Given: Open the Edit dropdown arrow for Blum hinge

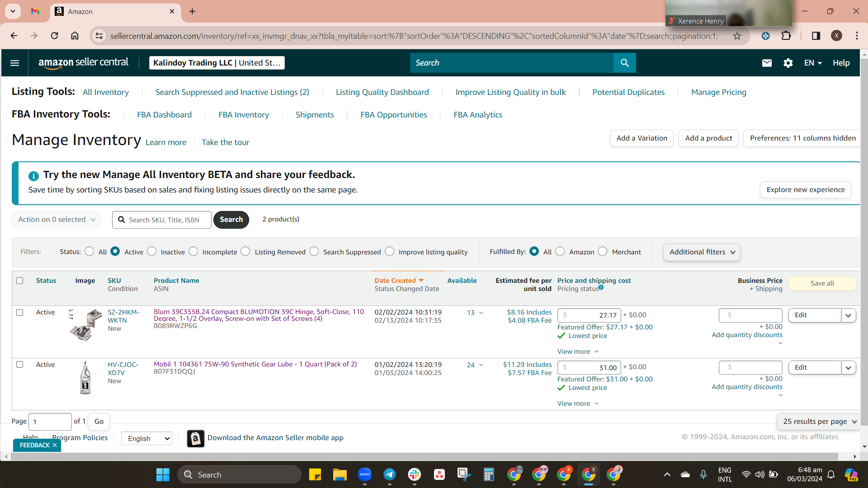Looking at the screenshot, I should point(849,315).
